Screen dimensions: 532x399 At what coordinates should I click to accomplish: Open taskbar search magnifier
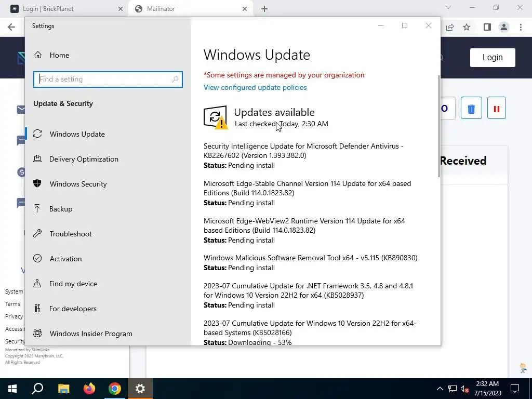point(37,389)
